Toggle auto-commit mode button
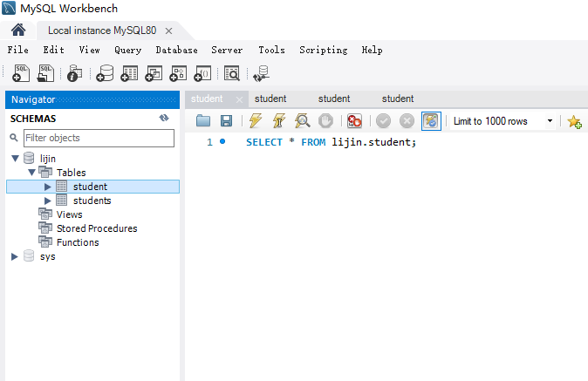The image size is (588, 381). [431, 120]
